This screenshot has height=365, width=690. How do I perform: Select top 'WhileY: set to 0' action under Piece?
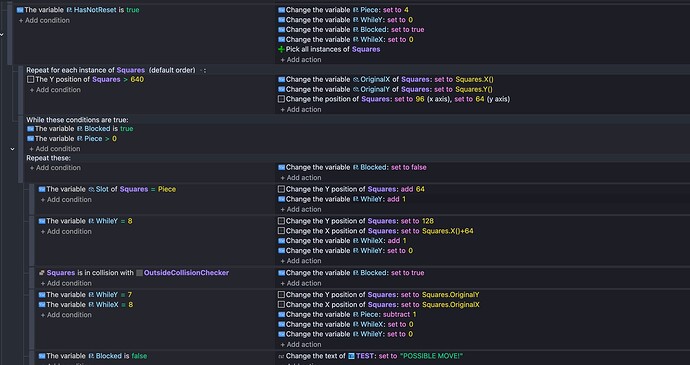(x=345, y=20)
